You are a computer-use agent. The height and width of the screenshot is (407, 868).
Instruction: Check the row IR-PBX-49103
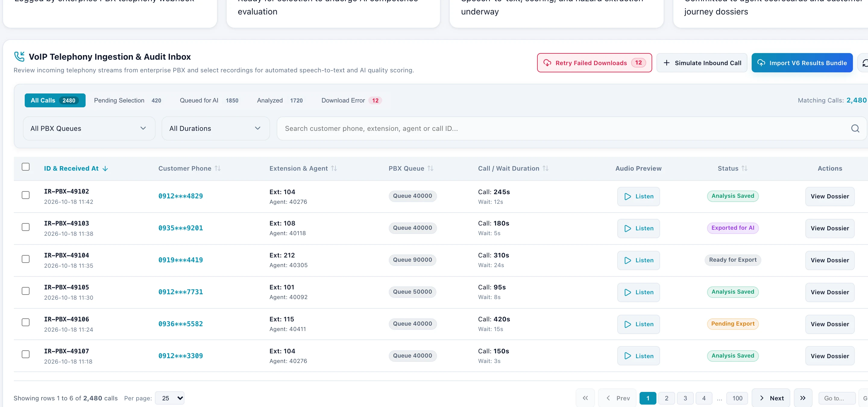coord(26,227)
